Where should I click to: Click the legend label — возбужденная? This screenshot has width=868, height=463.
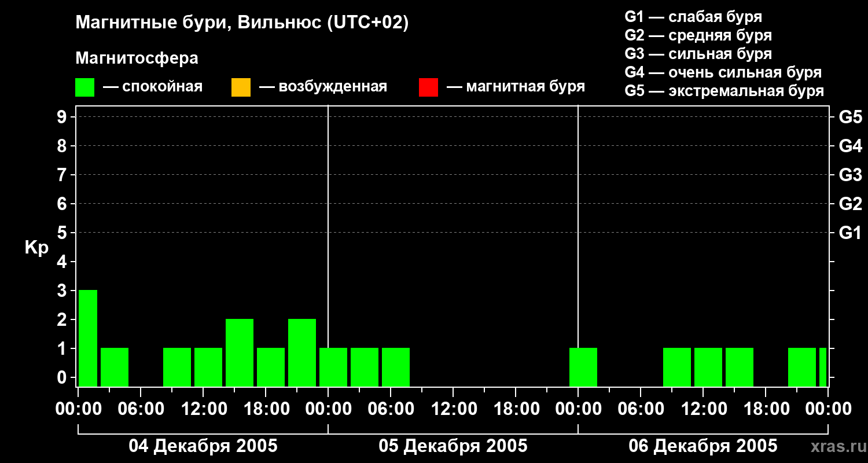pyautogui.click(x=323, y=87)
